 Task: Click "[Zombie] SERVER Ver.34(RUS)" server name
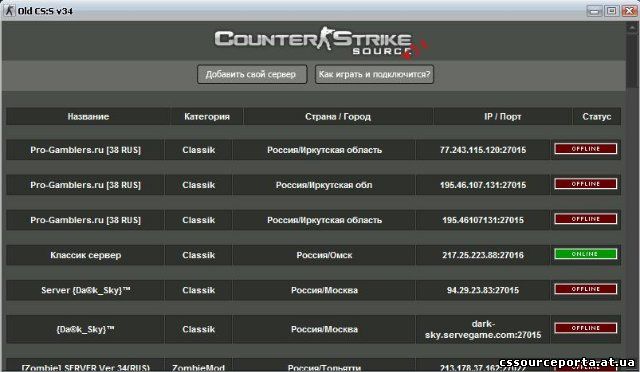click(x=86, y=368)
